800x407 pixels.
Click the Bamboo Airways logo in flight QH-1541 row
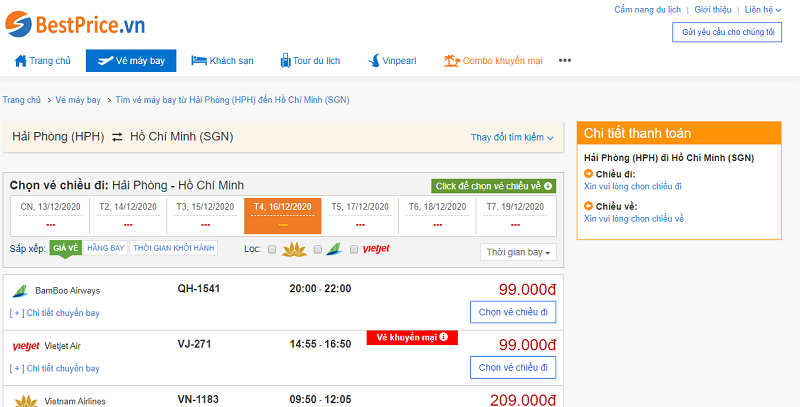coord(20,291)
